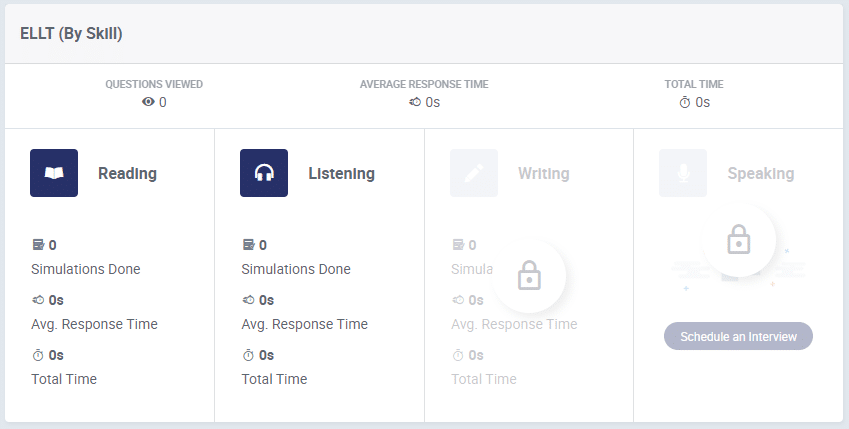This screenshot has height=429, width=849.
Task: Click the lock icon on Speaking card
Action: coord(738,241)
